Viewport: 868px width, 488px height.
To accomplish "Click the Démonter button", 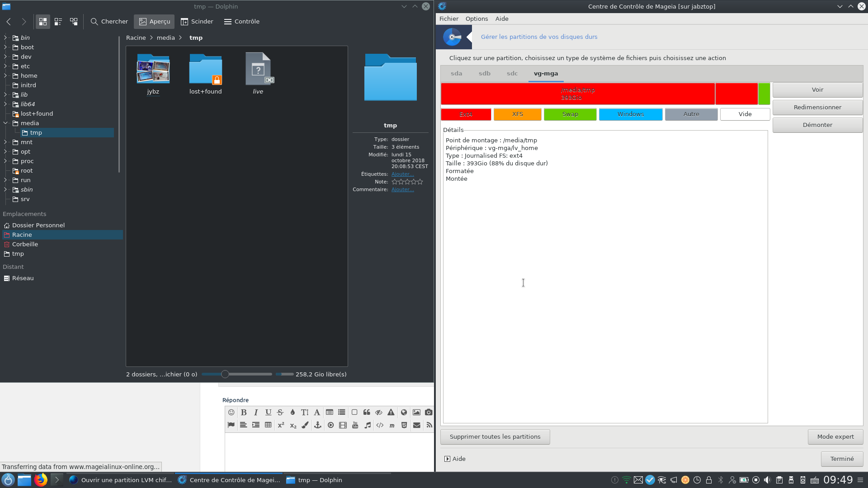I will (817, 125).
